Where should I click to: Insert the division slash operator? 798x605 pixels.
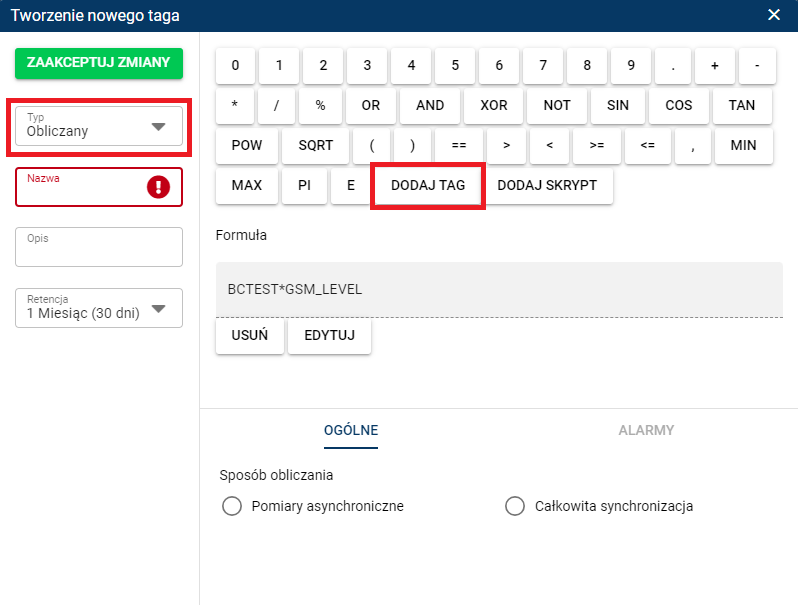pos(279,105)
